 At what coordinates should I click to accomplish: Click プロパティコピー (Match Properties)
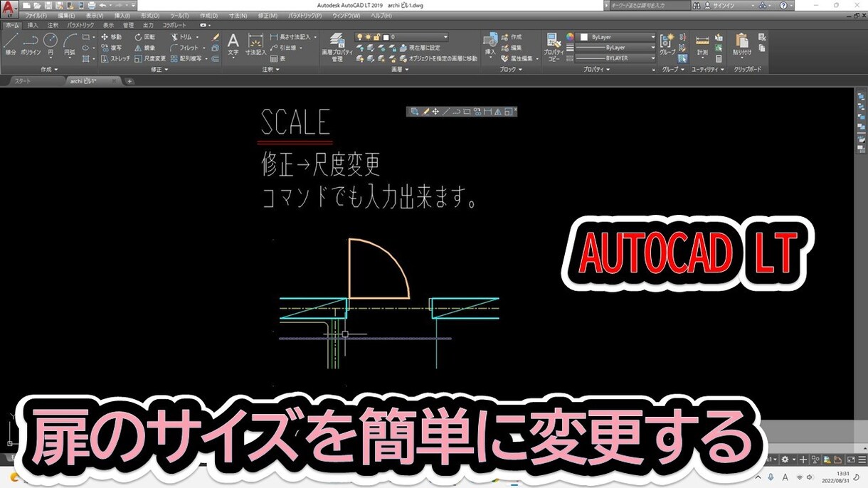(554, 47)
